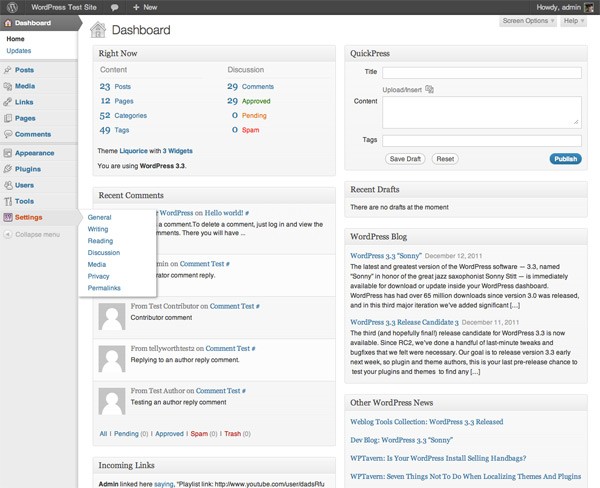Click the WordPress logo in admin bar
The image size is (600, 488).
coord(13,7)
